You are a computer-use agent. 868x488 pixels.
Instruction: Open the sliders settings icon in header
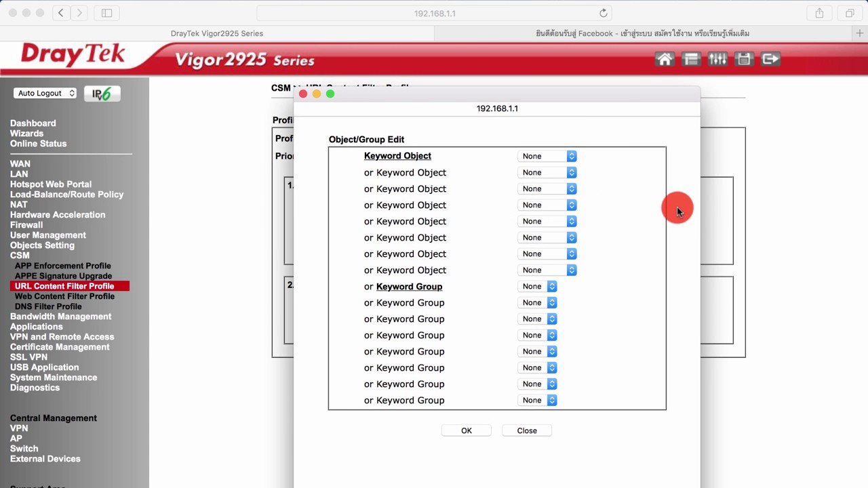[717, 60]
